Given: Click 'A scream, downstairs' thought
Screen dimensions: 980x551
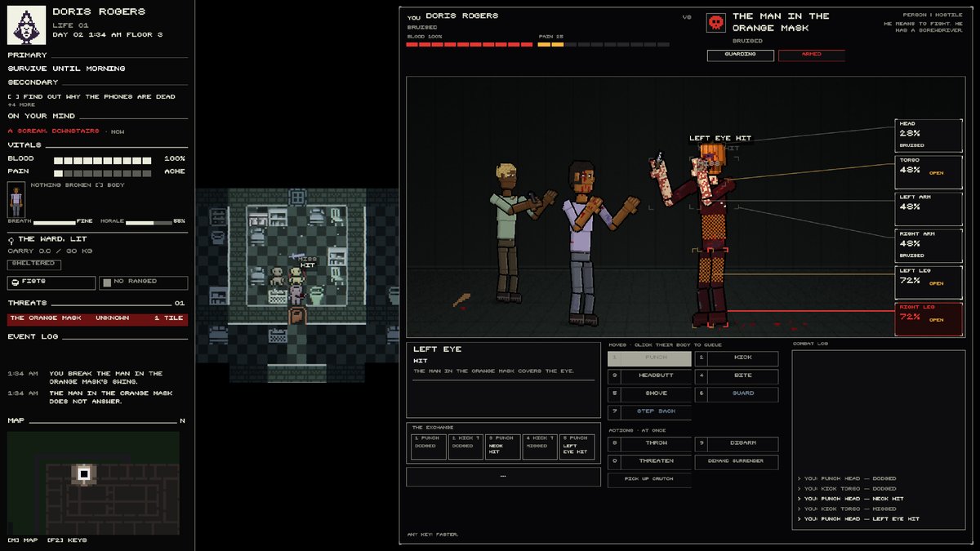Looking at the screenshot, I should point(54,131).
